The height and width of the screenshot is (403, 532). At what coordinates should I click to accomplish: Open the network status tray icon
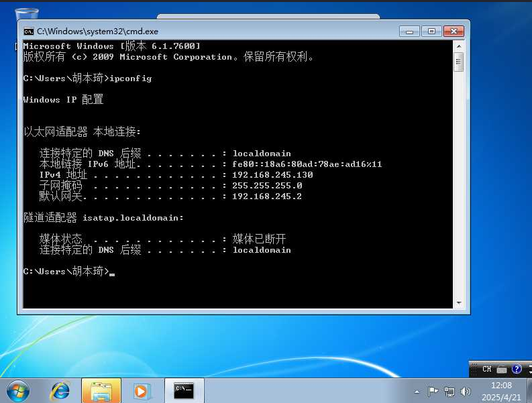click(x=449, y=392)
